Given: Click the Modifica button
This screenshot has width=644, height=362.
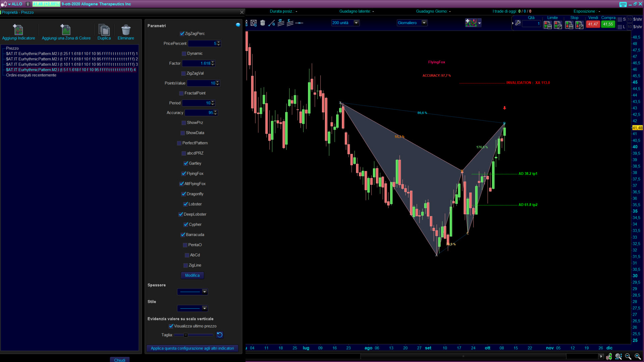Looking at the screenshot, I should 192,275.
